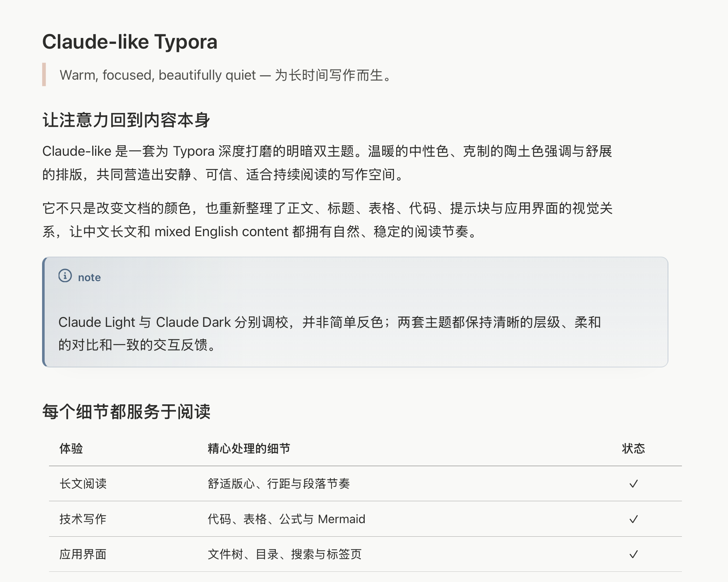Click table header '精心处理的细节'

[249, 449]
